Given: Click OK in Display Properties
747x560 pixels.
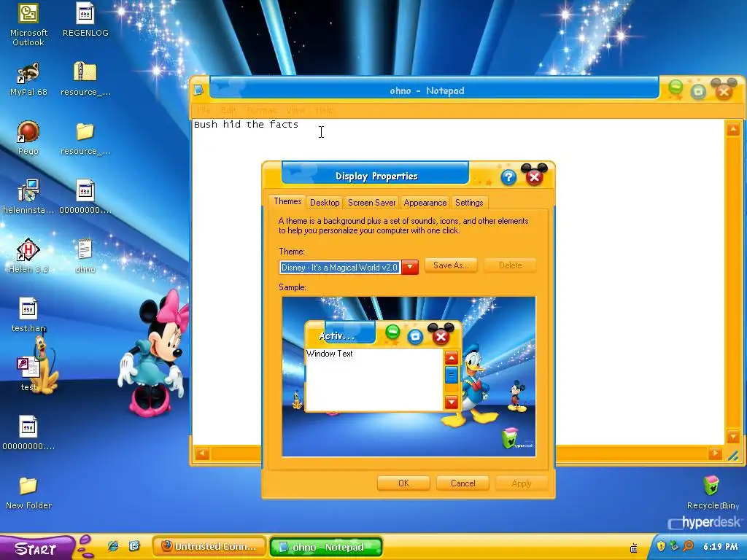Looking at the screenshot, I should (x=403, y=483).
